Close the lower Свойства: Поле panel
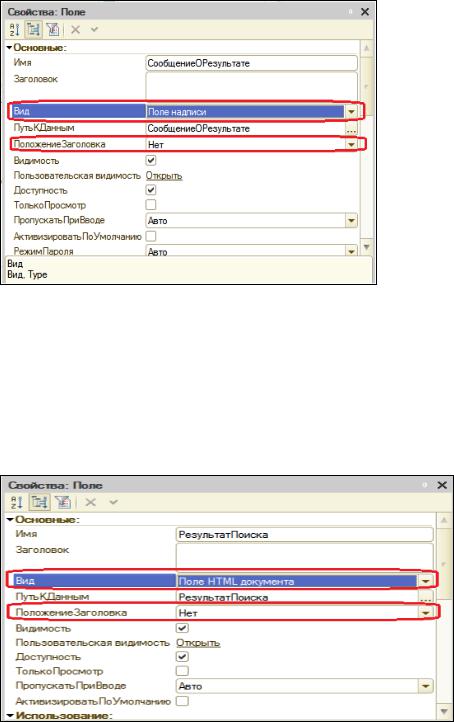This screenshot has width=454, height=722. pos(442,485)
